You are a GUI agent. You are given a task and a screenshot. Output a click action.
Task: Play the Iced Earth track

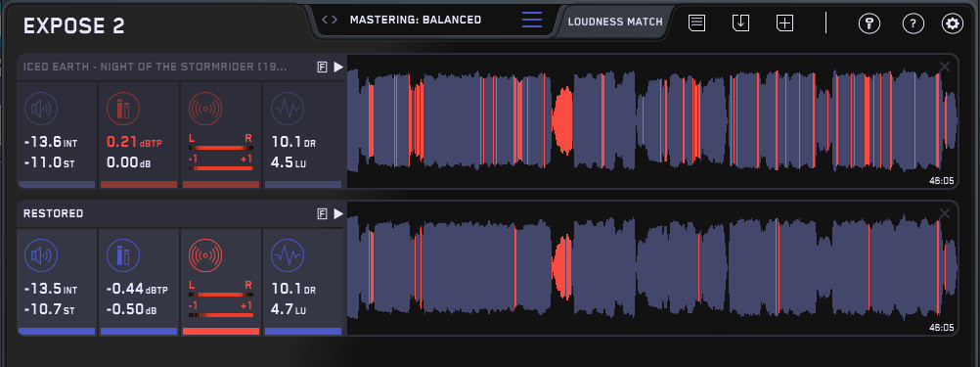[x=338, y=67]
